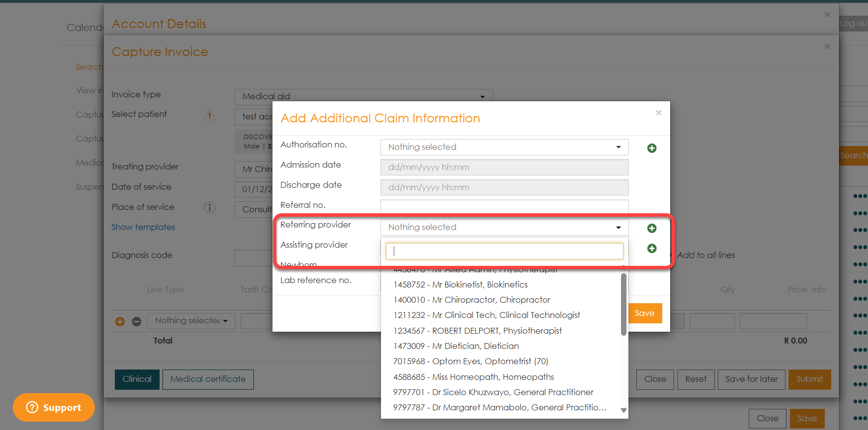Click the provider list scrollbar down arrow

pos(624,410)
